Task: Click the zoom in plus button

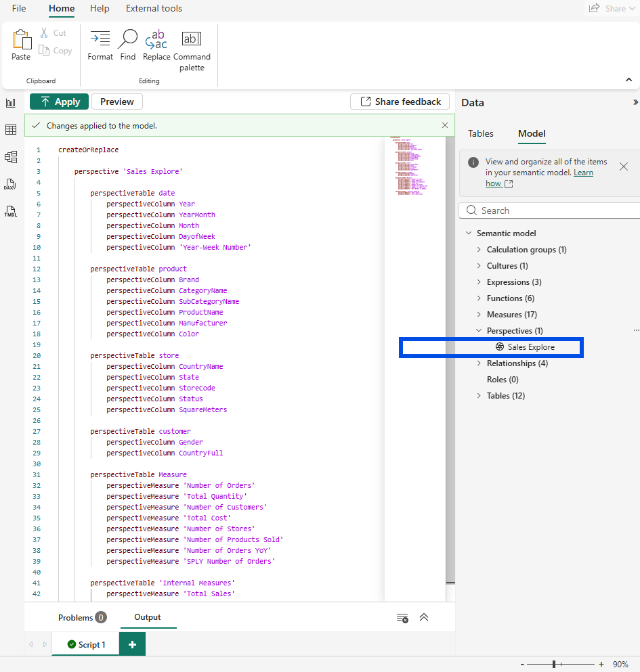Action: [x=601, y=665]
